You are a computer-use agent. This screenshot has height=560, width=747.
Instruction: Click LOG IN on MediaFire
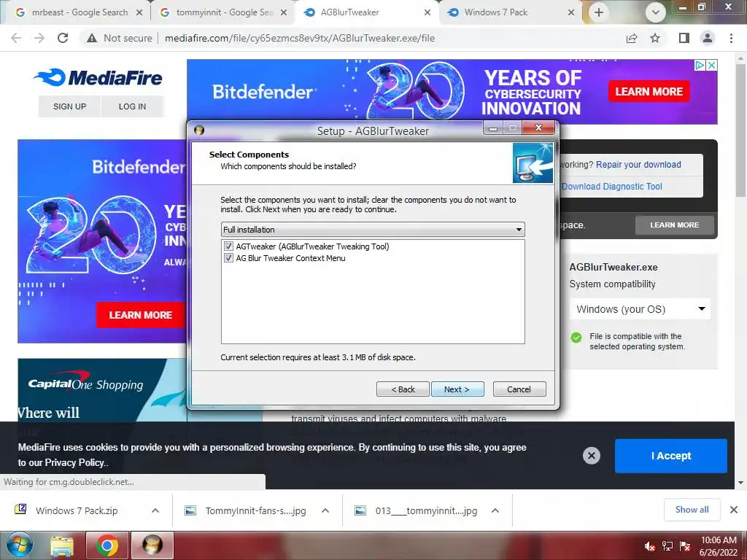pos(133,106)
